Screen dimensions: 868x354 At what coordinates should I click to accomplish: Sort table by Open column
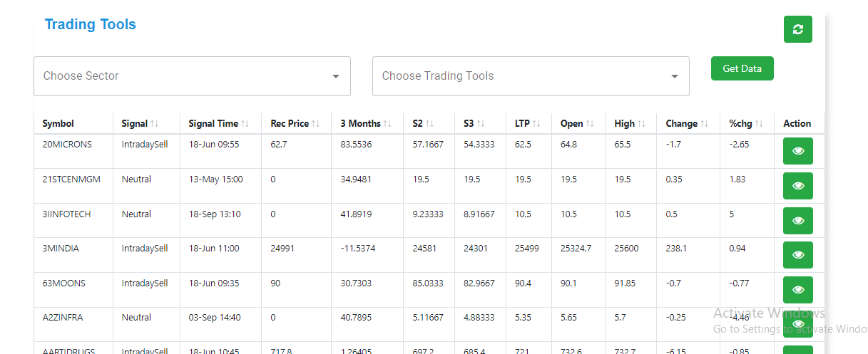(x=591, y=124)
